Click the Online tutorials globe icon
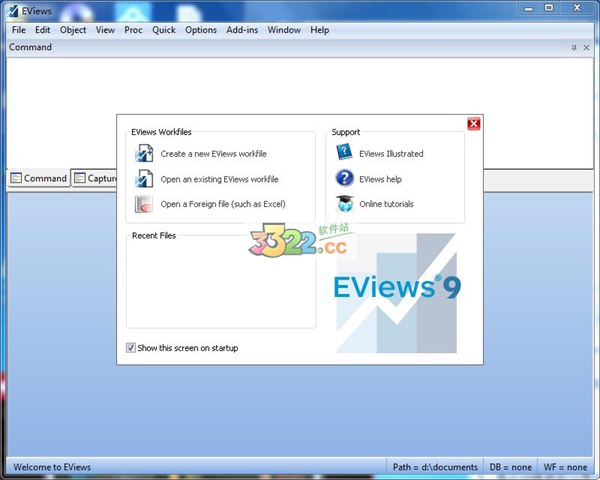600x480 pixels. (345, 204)
